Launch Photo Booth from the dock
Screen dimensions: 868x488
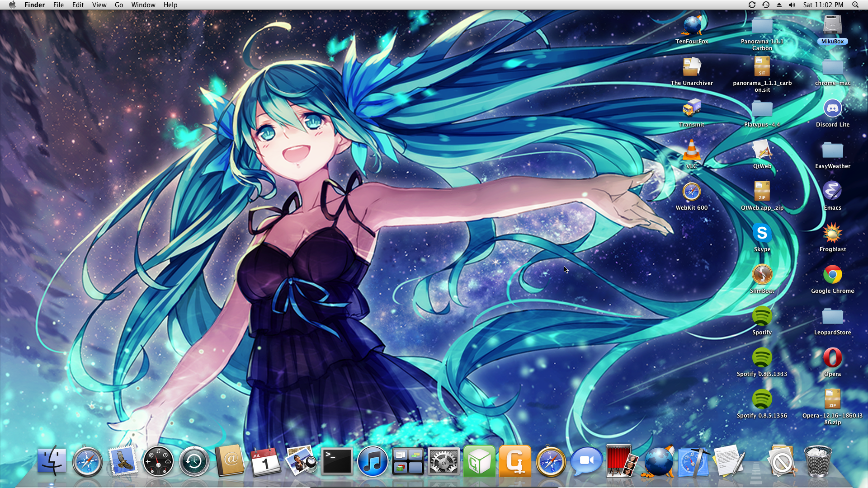618,461
